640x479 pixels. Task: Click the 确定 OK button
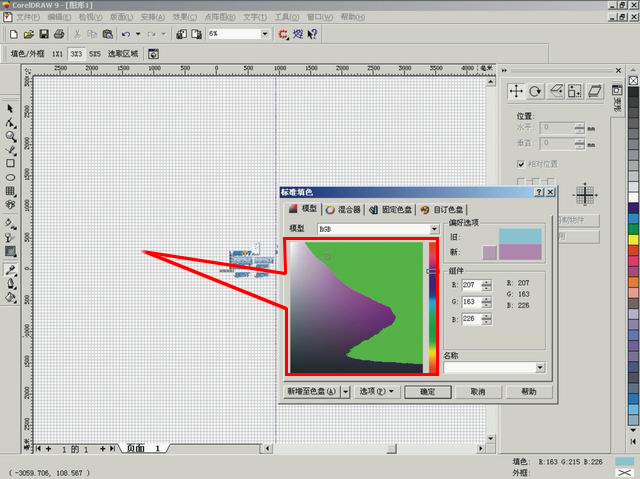click(428, 392)
